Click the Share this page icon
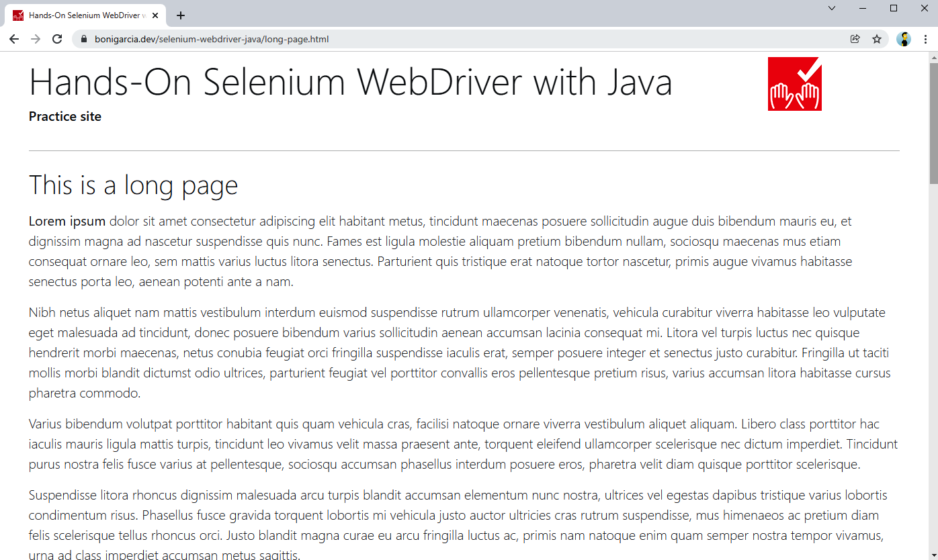 click(x=855, y=39)
